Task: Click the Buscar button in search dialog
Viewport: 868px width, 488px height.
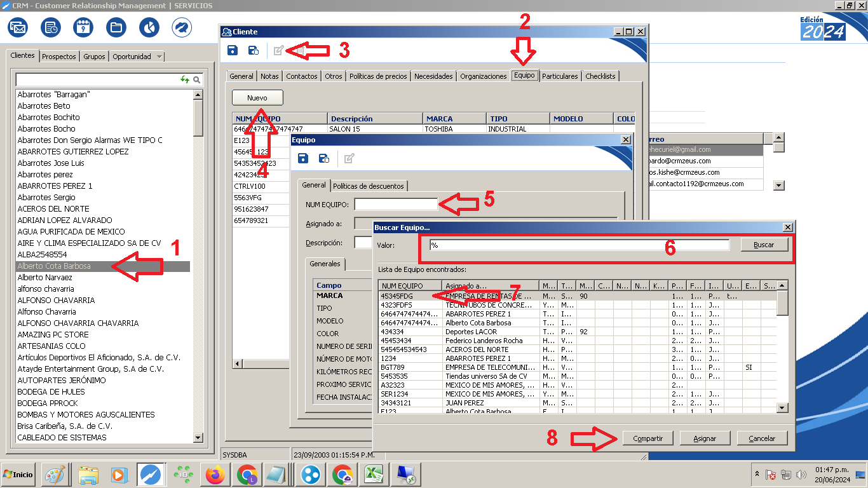Action: tap(764, 245)
